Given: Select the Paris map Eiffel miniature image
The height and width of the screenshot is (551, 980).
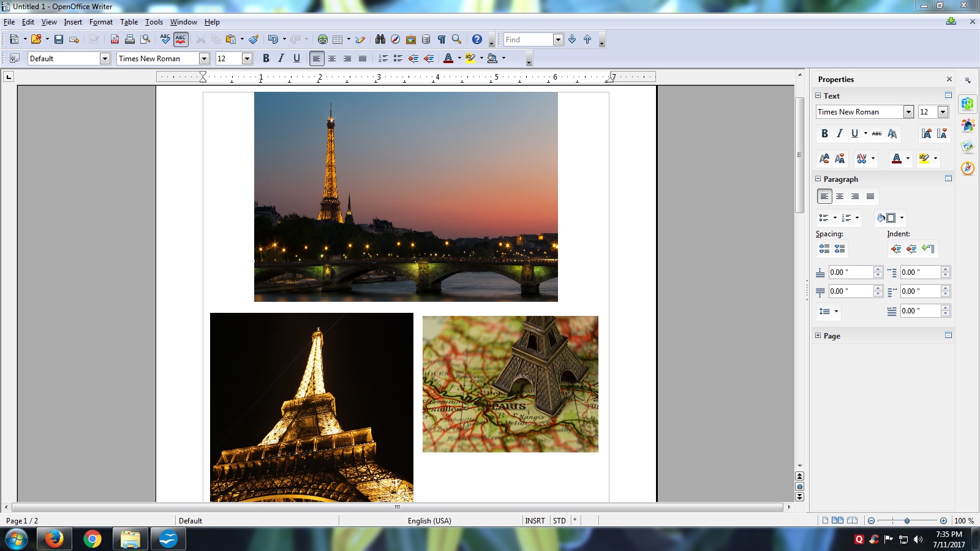Looking at the screenshot, I should click(x=510, y=384).
